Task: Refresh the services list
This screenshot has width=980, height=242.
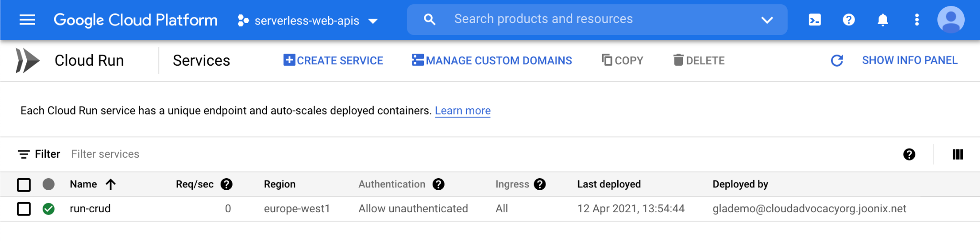Action: 836,60
